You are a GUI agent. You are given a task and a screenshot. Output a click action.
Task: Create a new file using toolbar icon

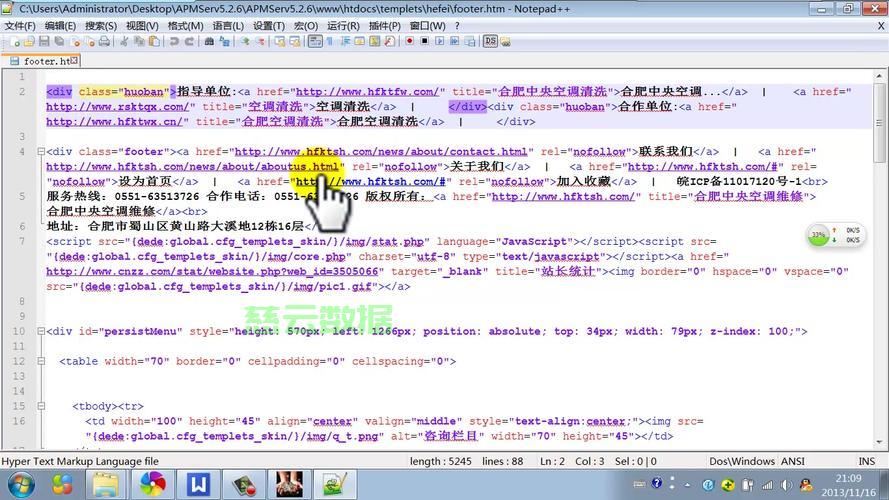[15, 41]
